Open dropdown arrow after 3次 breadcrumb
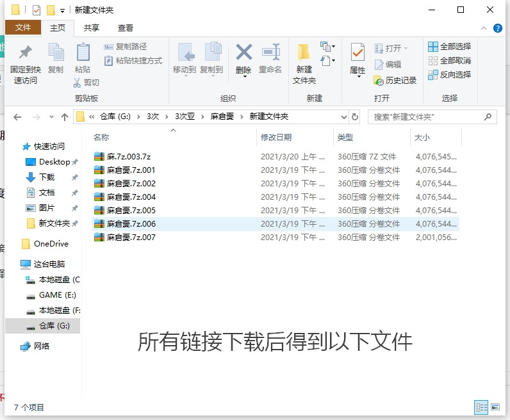This screenshot has width=510, height=420. (x=167, y=117)
